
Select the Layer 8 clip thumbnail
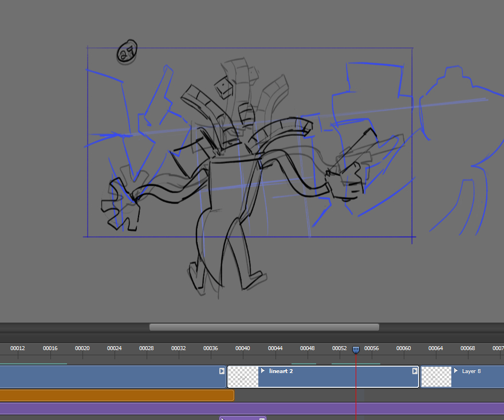click(436, 377)
